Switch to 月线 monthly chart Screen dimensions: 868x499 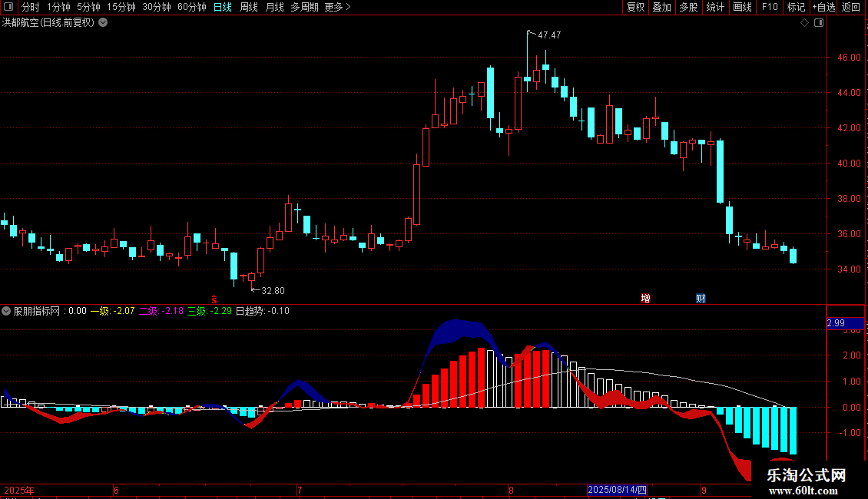274,7
